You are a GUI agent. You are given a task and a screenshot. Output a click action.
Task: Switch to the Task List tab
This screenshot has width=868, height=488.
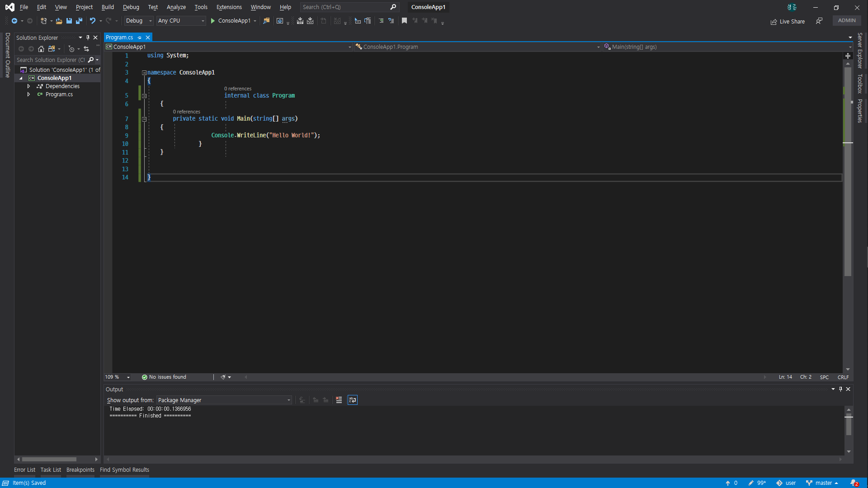pyautogui.click(x=51, y=469)
